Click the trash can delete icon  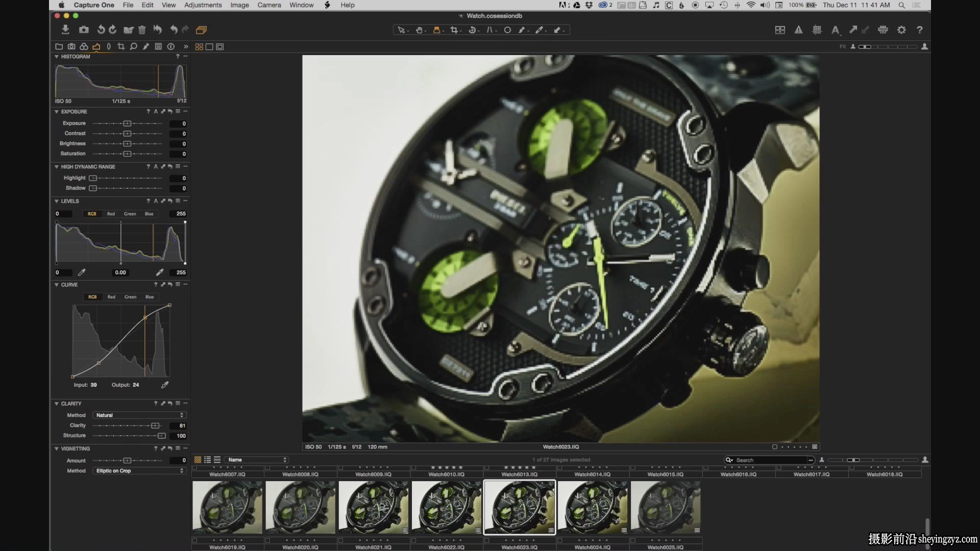pyautogui.click(x=142, y=30)
